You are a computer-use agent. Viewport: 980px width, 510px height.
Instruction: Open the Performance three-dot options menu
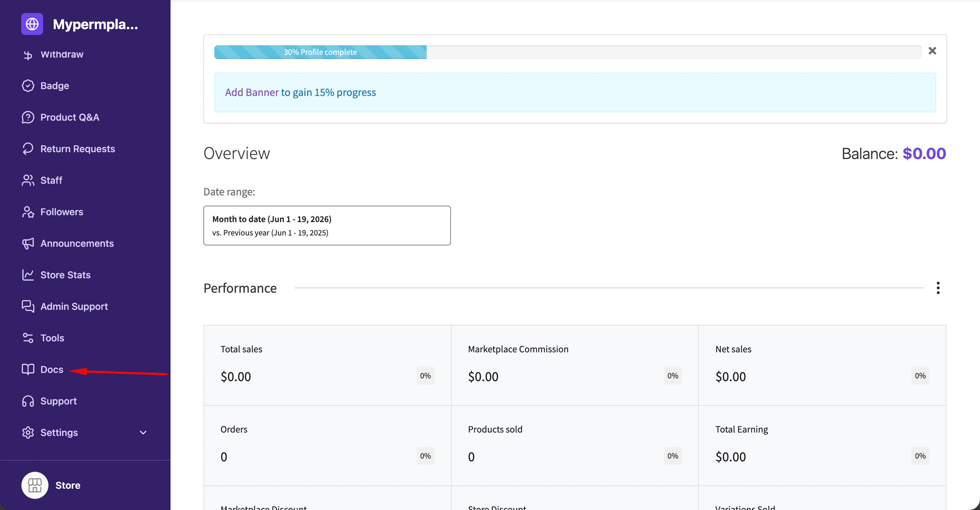pyautogui.click(x=938, y=288)
